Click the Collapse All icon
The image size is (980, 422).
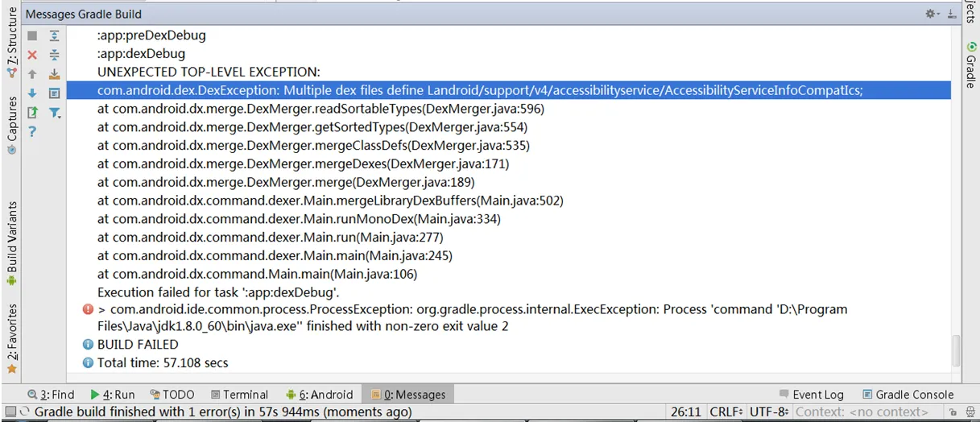tap(55, 55)
